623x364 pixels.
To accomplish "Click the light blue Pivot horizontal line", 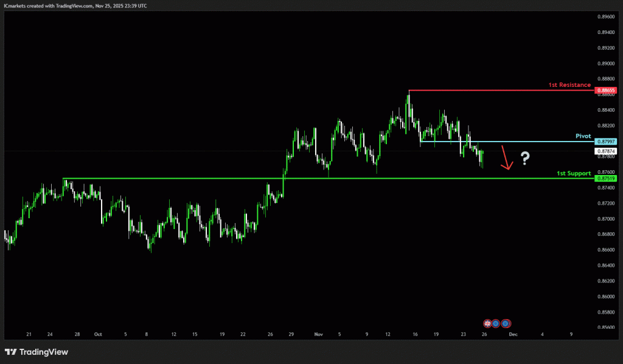I will coord(535,142).
